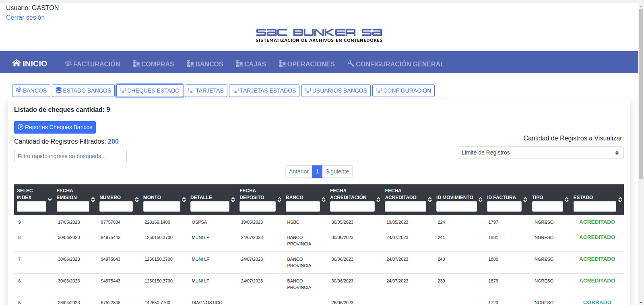
Task: Expand the SELEC INDEX column chevron
Action: coord(50,200)
